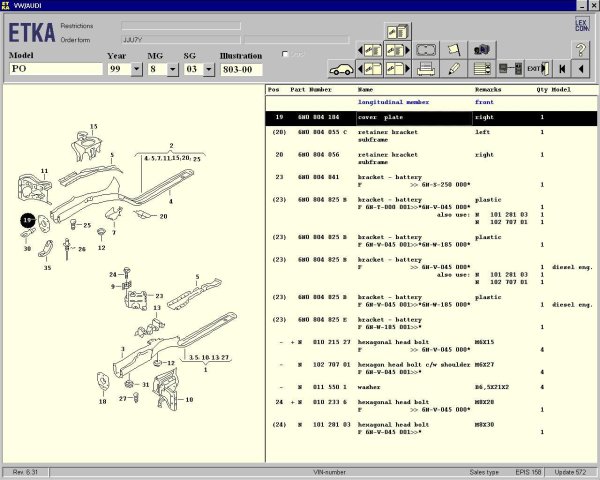Image resolution: width=600 pixels, height=480 pixels.
Task: Jump to first page with the skip-back arrow
Action: coord(562,69)
